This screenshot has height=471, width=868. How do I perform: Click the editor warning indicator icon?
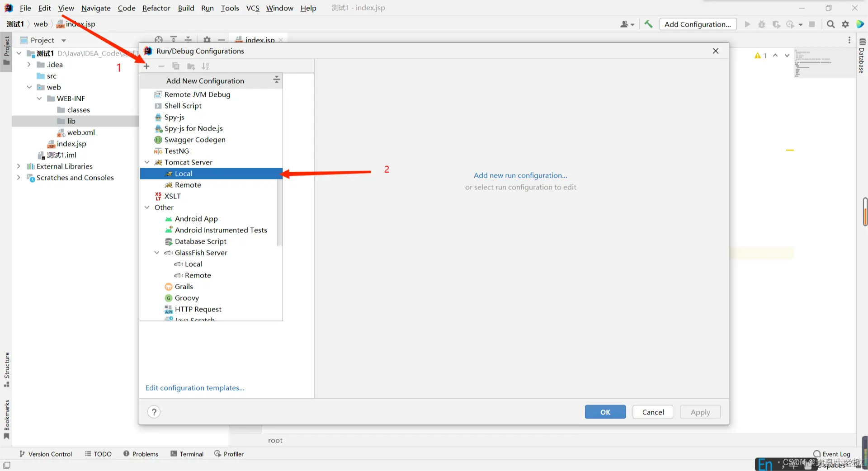[760, 56]
